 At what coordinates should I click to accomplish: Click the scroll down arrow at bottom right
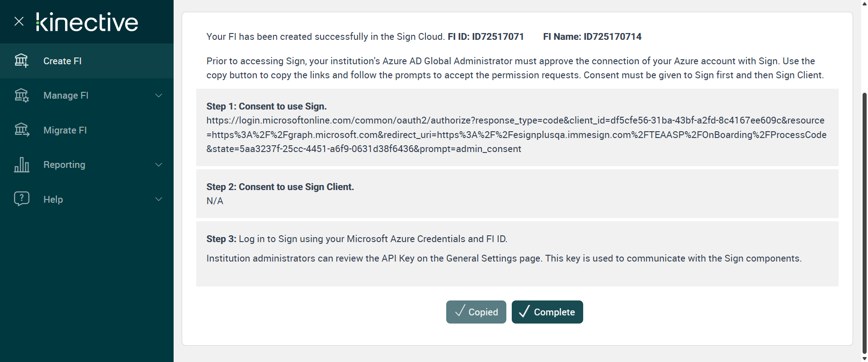tap(864, 358)
